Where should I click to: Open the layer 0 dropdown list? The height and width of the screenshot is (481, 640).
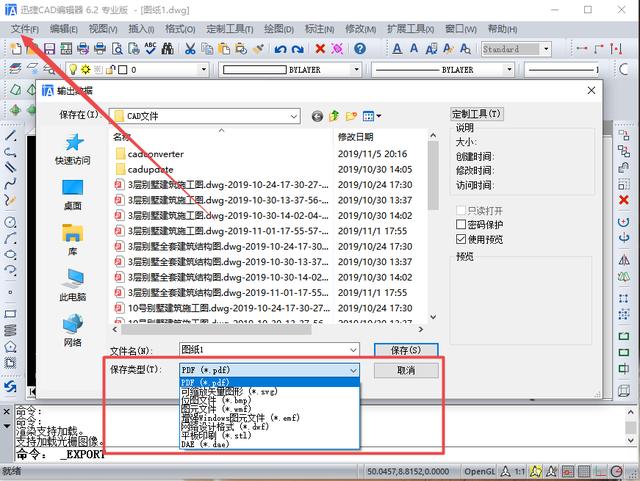(x=204, y=69)
